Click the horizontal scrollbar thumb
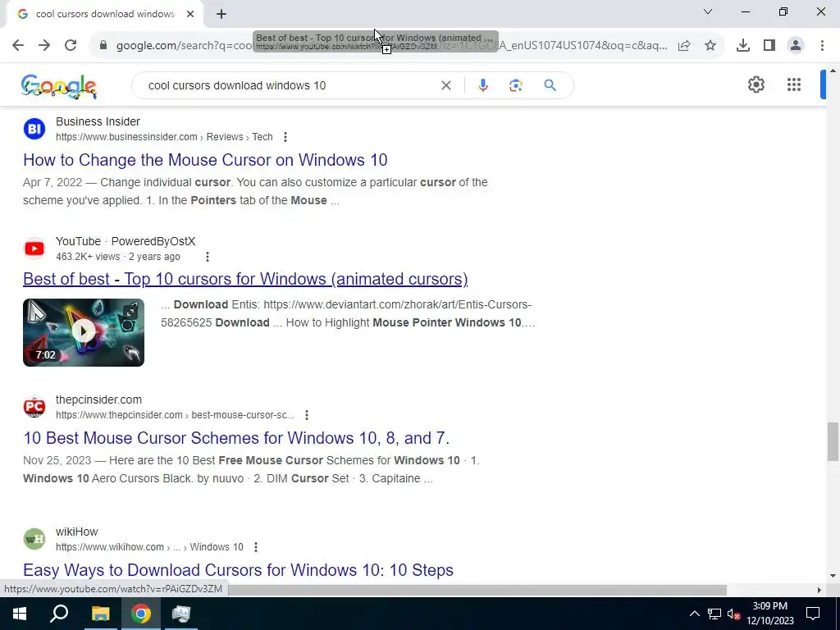Viewport: 840px width, 630px height. tap(477, 590)
